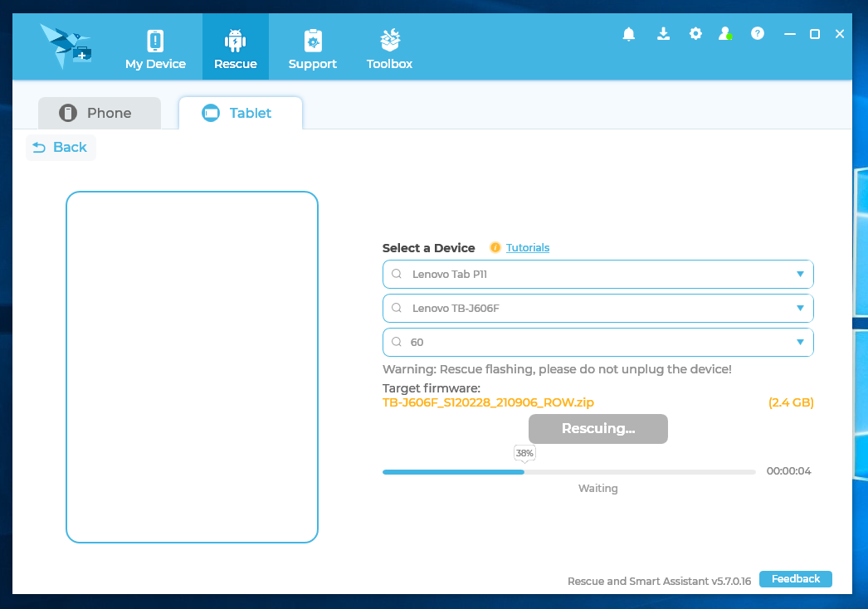The image size is (868, 609).
Task: Click the Waiting status text
Action: click(x=597, y=489)
